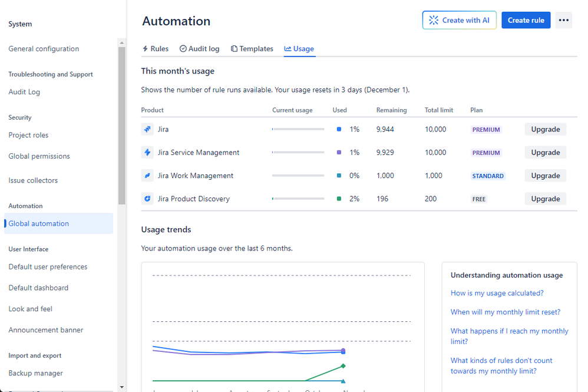This screenshot has height=392, width=588.
Task: Click the purple Jira Service Management color square
Action: coord(339,153)
